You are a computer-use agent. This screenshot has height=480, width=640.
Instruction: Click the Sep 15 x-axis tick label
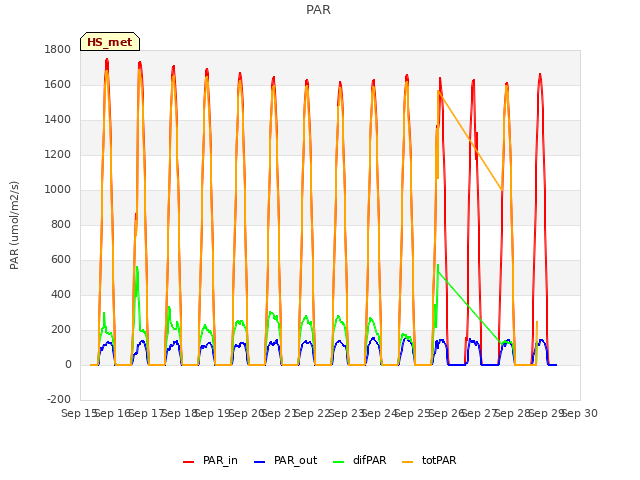[79, 413]
